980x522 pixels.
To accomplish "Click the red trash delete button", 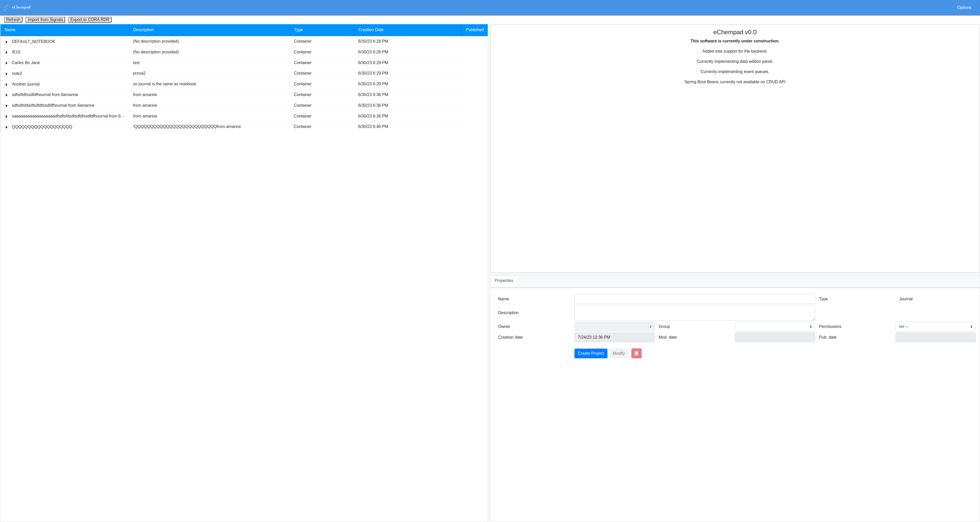I will [x=636, y=353].
